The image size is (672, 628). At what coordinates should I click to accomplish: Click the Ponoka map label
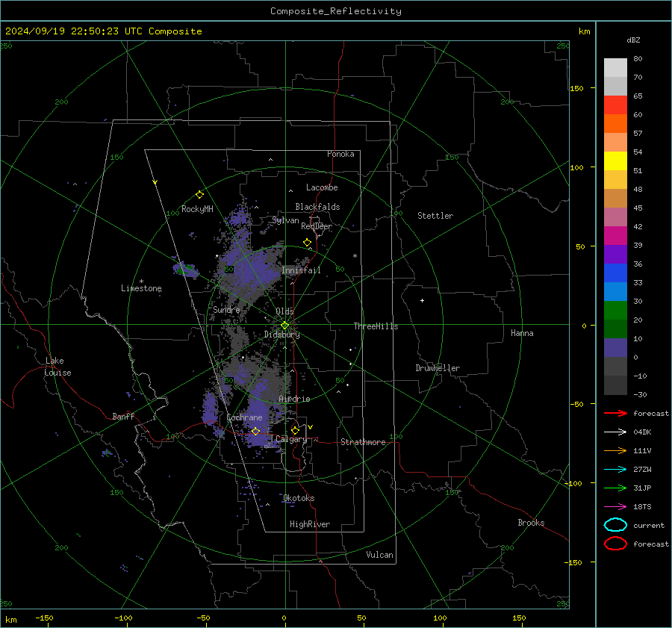340,154
